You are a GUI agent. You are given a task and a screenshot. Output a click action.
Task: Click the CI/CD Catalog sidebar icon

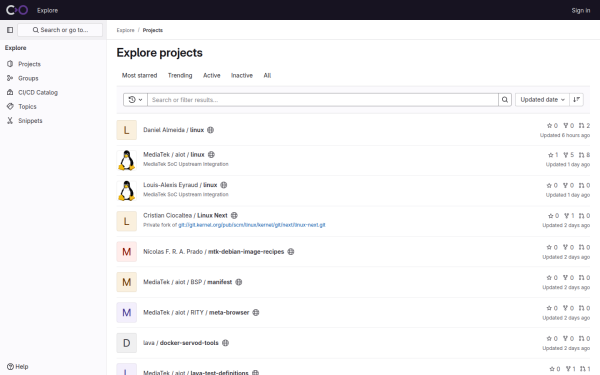click(10, 92)
